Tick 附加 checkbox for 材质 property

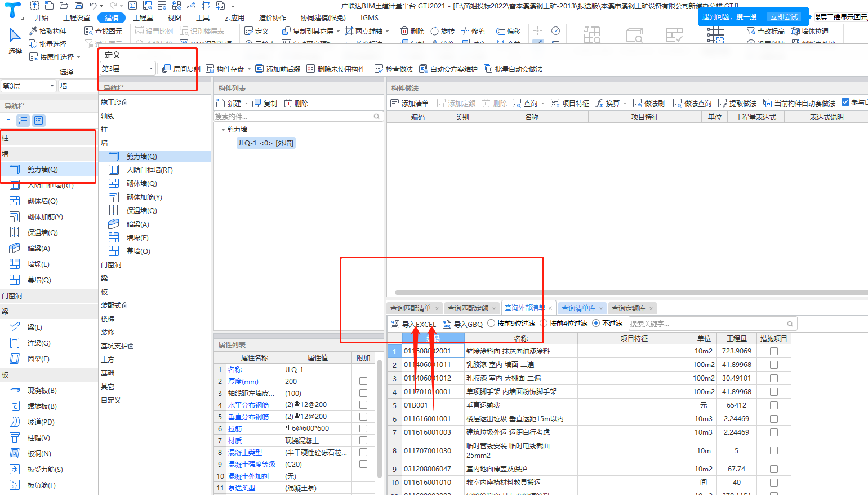pyautogui.click(x=363, y=440)
